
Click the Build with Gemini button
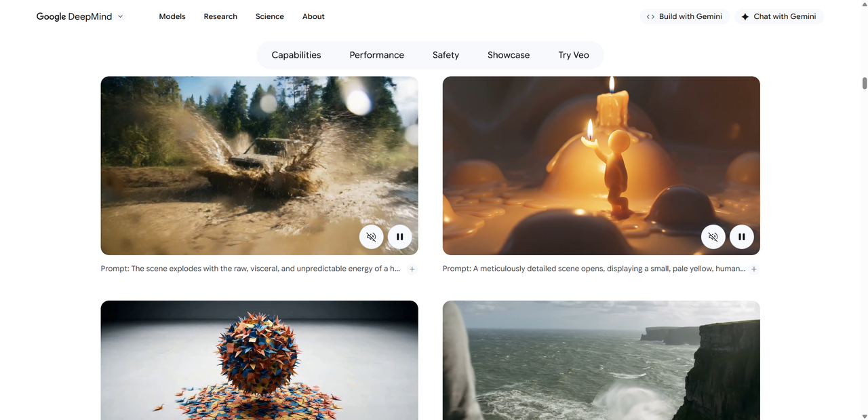pos(684,16)
